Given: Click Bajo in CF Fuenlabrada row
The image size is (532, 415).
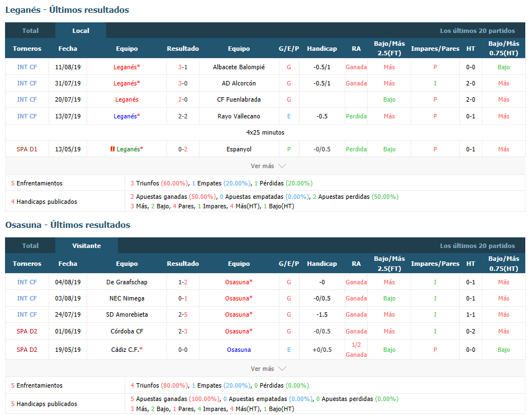Looking at the screenshot, I should [389, 99].
